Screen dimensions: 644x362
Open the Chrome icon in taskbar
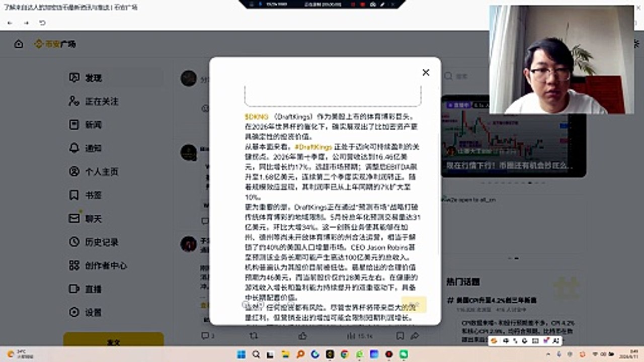[x=344, y=354]
